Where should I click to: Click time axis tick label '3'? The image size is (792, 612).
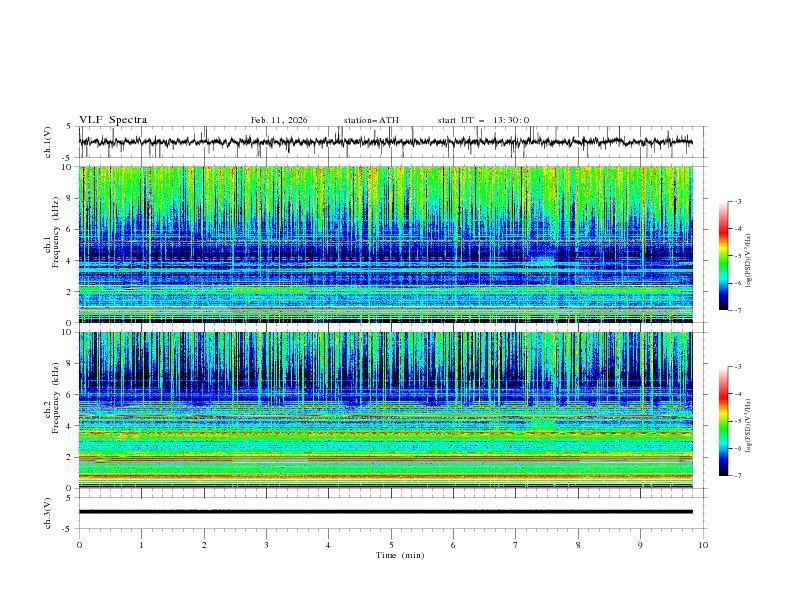(x=266, y=545)
